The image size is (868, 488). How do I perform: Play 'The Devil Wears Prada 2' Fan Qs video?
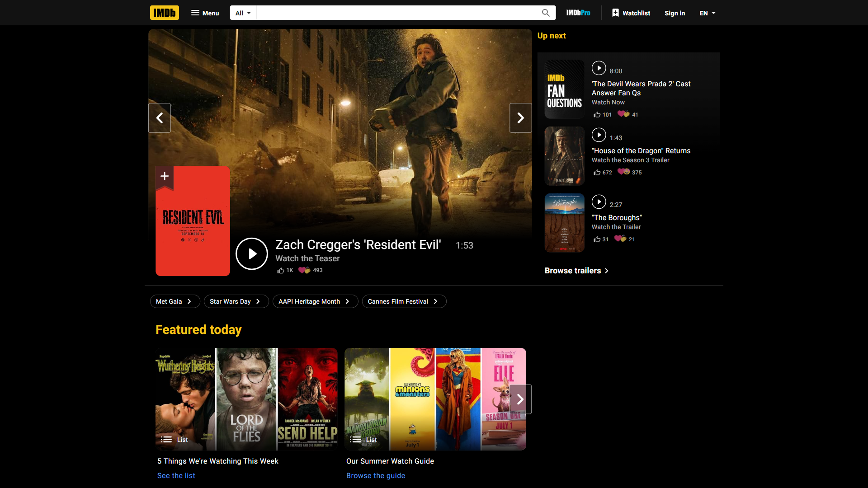pyautogui.click(x=599, y=68)
